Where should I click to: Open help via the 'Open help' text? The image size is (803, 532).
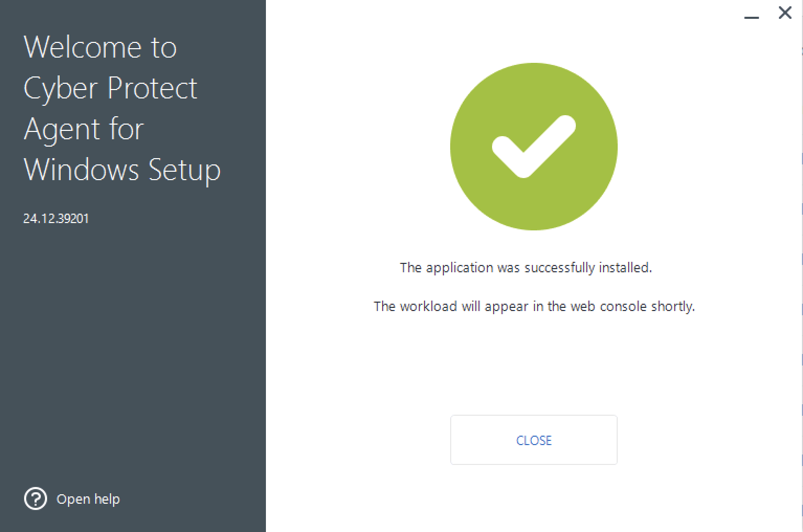pos(88,499)
